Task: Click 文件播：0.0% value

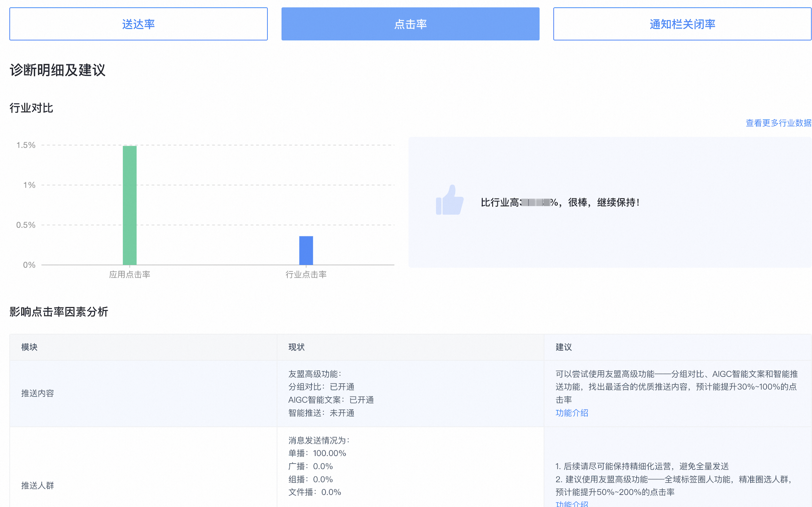Action: (315, 492)
